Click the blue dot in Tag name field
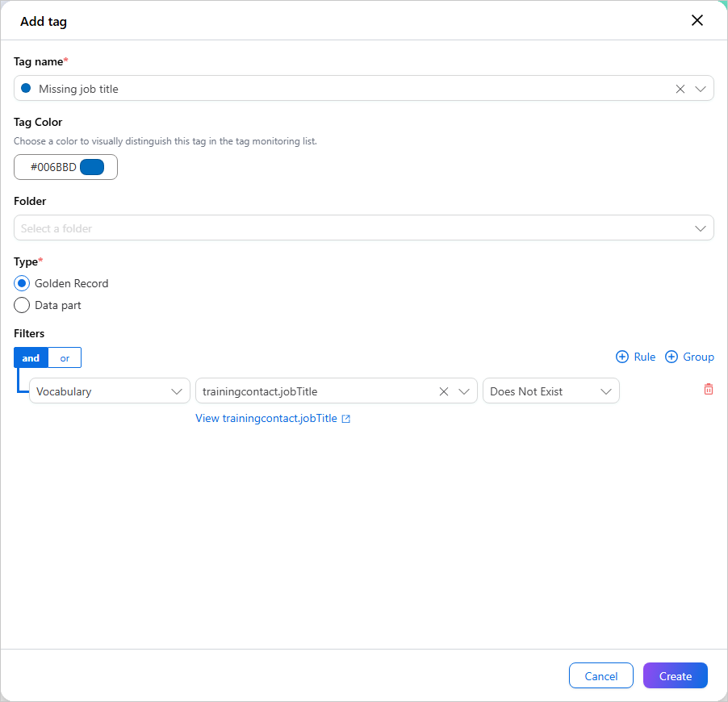Screen dimensions: 728x702 [x=26, y=88]
